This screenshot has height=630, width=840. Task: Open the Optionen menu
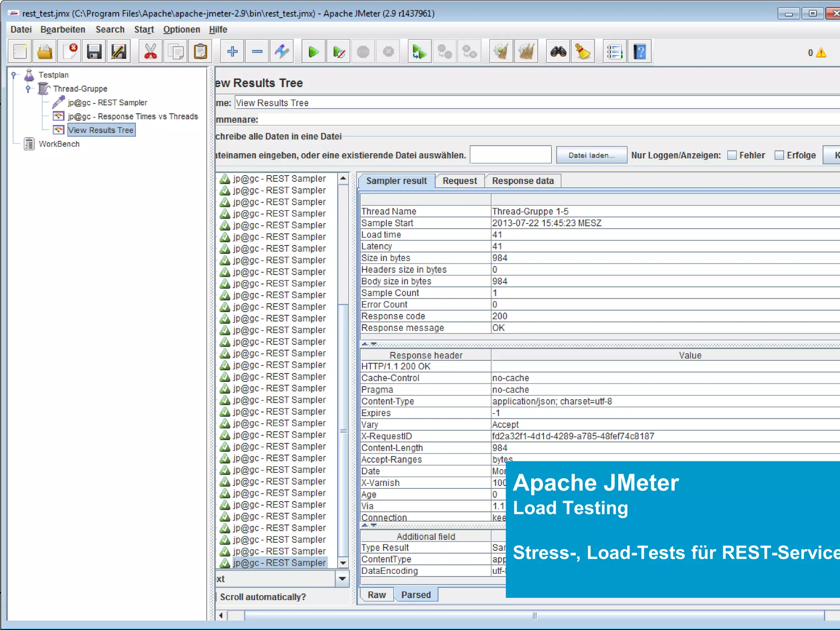[x=181, y=30]
